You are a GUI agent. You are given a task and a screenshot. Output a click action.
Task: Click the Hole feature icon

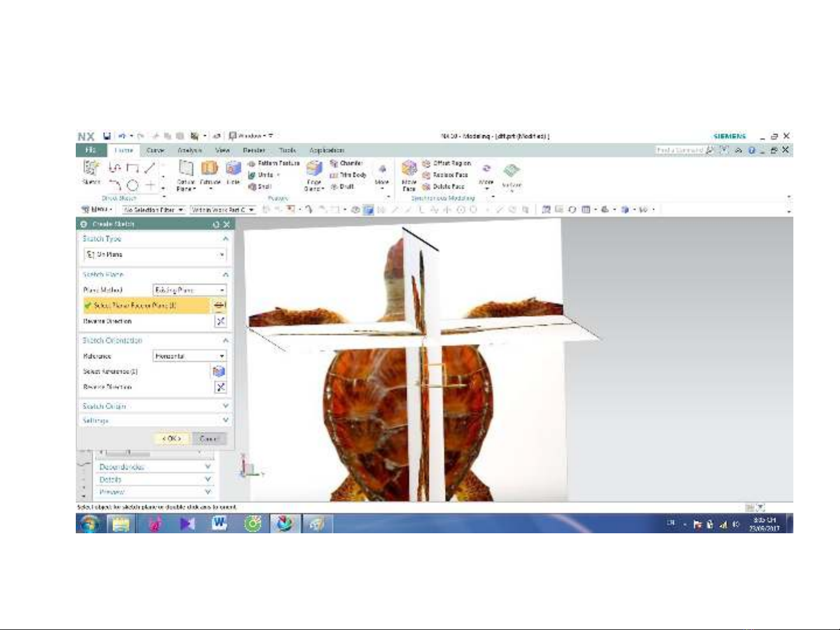(233, 169)
